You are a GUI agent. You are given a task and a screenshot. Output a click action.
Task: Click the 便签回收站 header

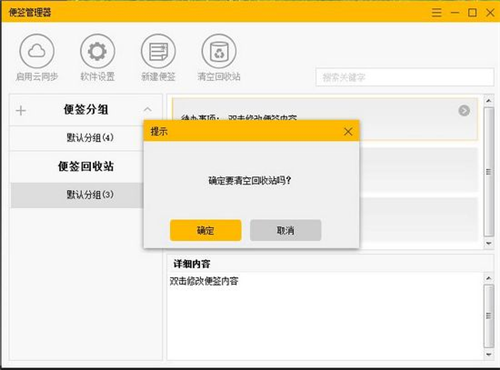click(x=86, y=166)
